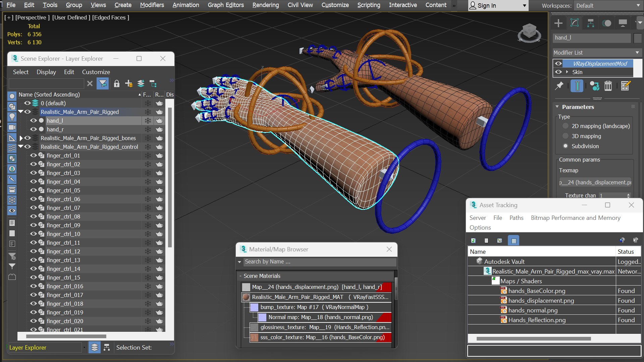Click the Scene Explorer search field
The image size is (644, 362).
click(x=46, y=83)
